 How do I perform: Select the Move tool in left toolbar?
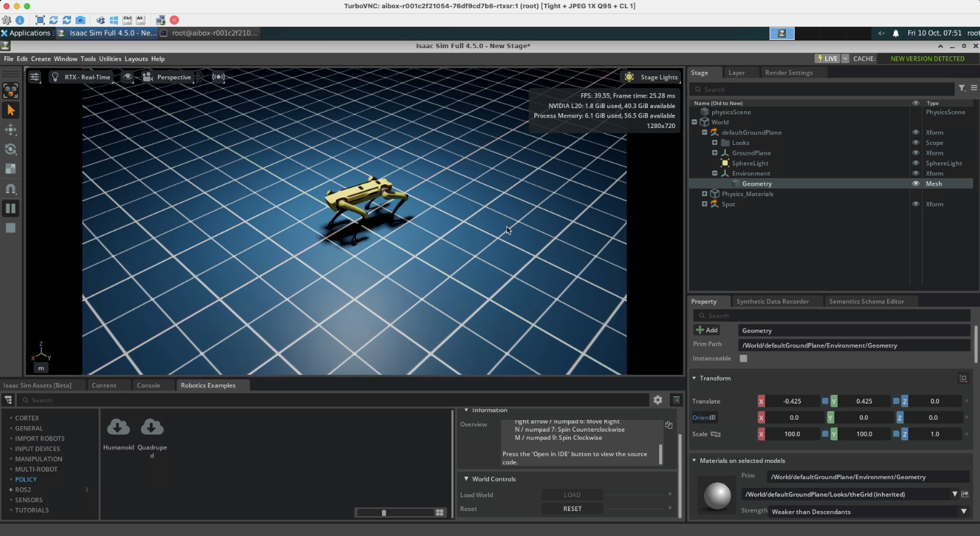click(x=11, y=130)
